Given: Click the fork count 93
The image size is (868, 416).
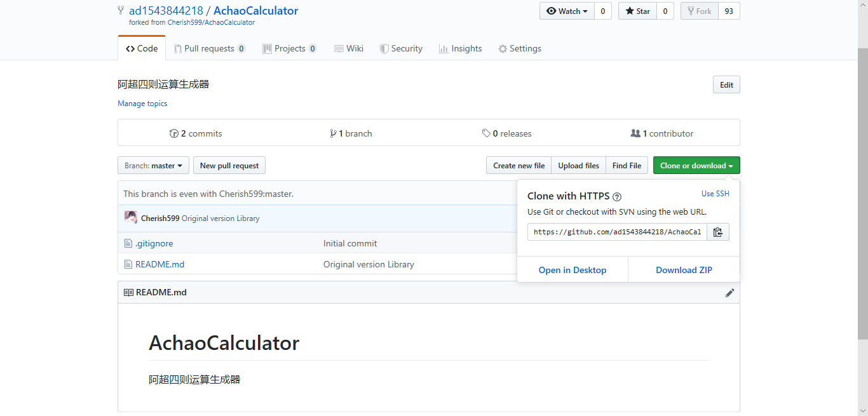Looking at the screenshot, I should (x=729, y=11).
